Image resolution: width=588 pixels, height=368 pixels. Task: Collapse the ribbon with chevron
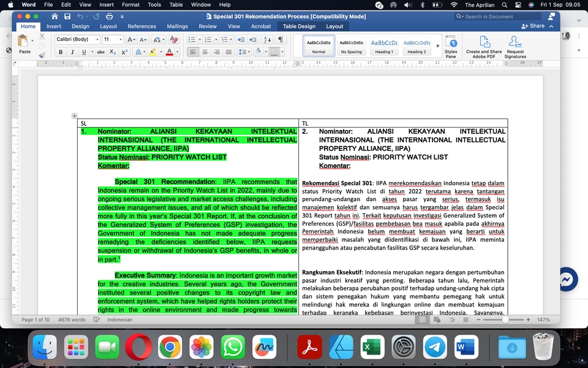coord(551,26)
